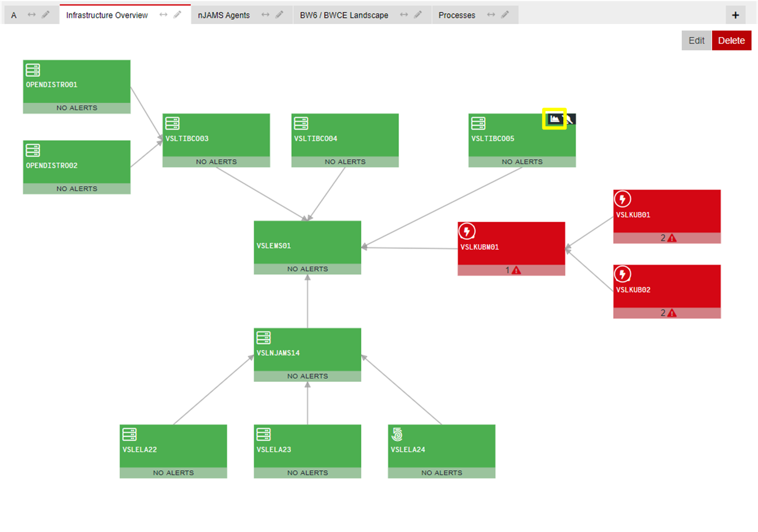The width and height of the screenshot is (758, 532).
Task: Click the server icon on VSLELA22
Action: (130, 434)
